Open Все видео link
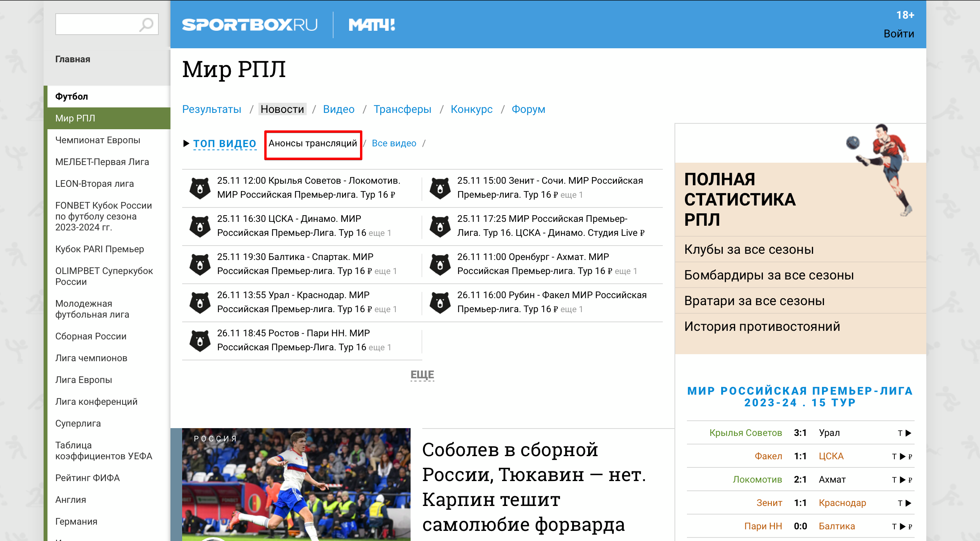The image size is (980, 541). [x=394, y=144]
